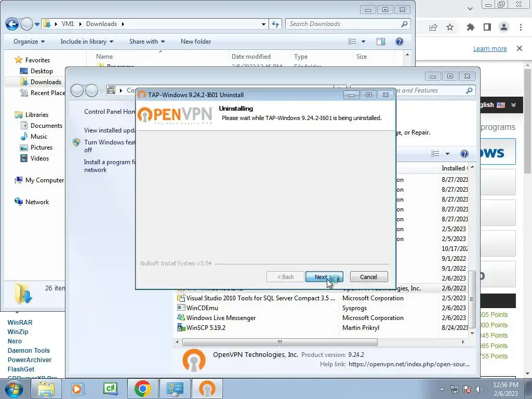Click search icon in Programs and Features
The width and height of the screenshot is (532, 399).
[x=469, y=90]
